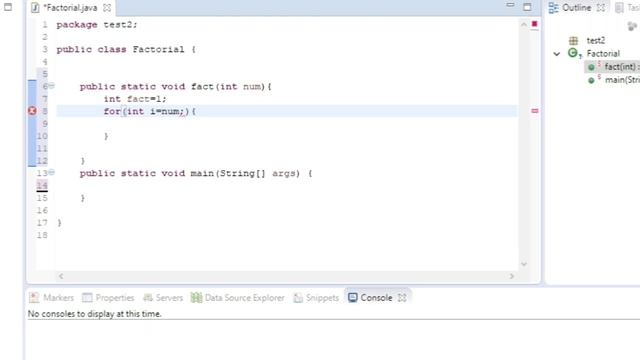
Task: Minimize the editor area
Action: pyautogui.click(x=510, y=5)
